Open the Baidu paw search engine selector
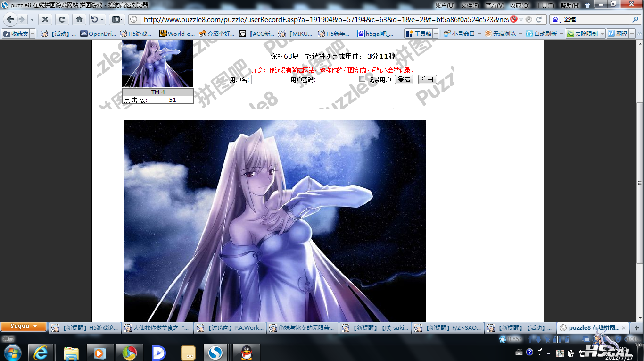 click(x=555, y=19)
